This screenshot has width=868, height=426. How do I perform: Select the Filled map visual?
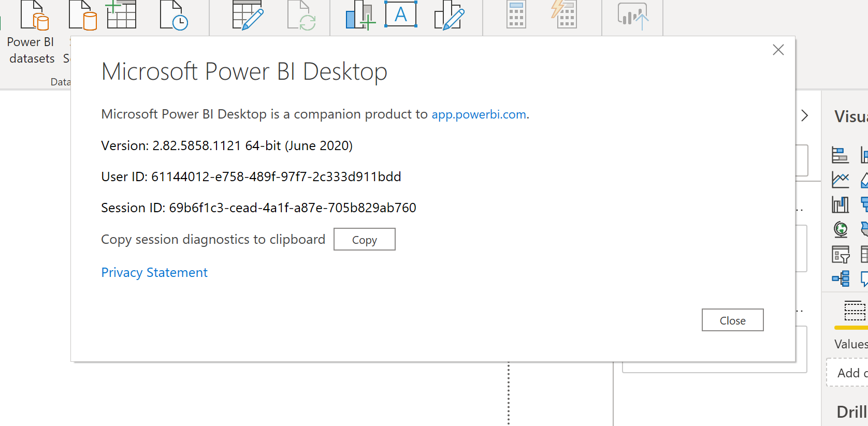pyautogui.click(x=864, y=229)
